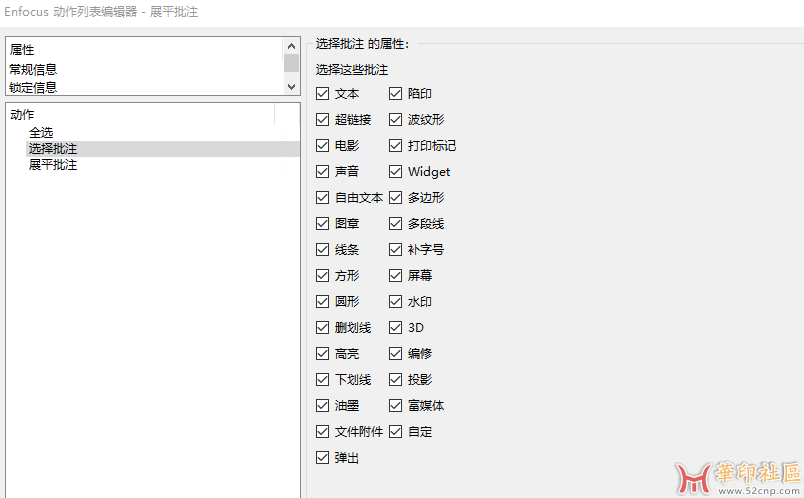Select 属性 in the top list
804x498 pixels.
tap(22, 50)
